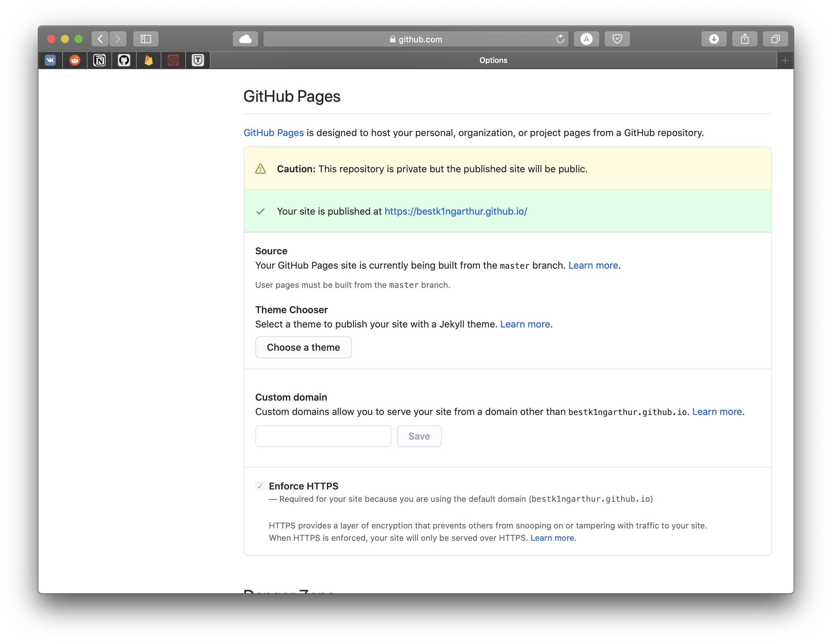Click the 'Custom domain' heading text
Viewport: 832px width, 644px height.
coord(291,397)
